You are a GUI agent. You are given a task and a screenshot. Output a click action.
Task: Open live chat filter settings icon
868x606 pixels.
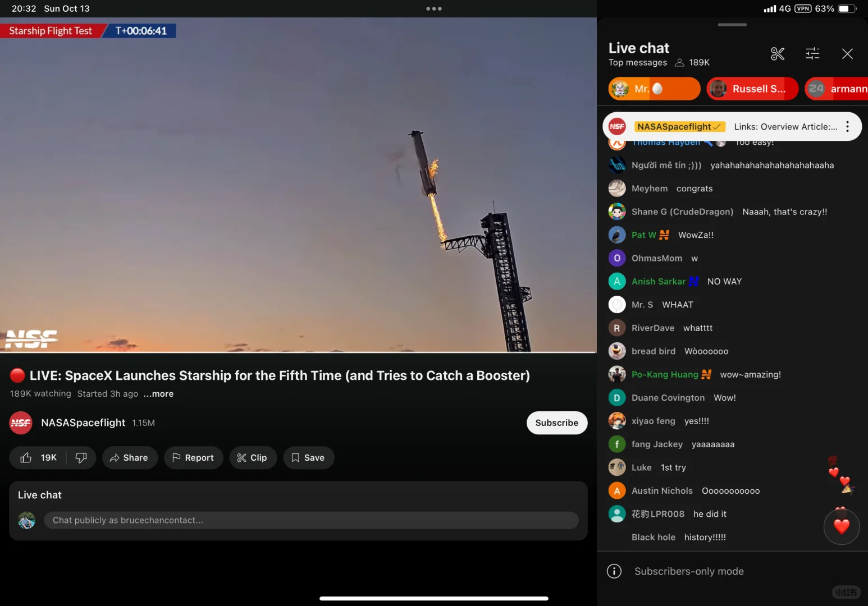coord(812,54)
